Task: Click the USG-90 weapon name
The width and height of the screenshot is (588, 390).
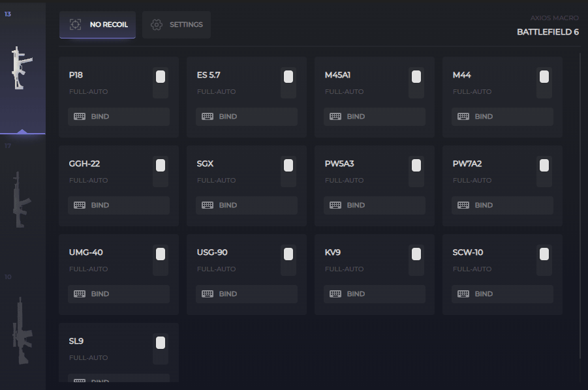Action: [212, 252]
